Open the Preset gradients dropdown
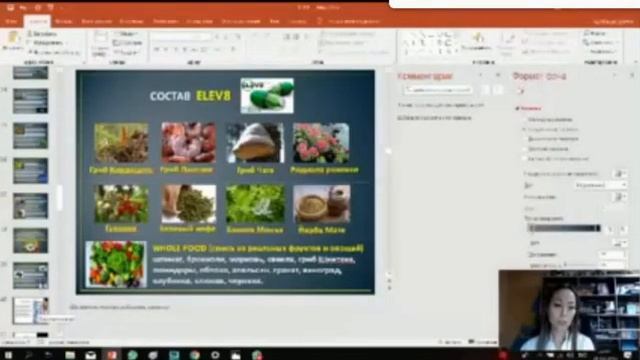The height and width of the screenshot is (360, 640). pyautogui.click(x=620, y=174)
